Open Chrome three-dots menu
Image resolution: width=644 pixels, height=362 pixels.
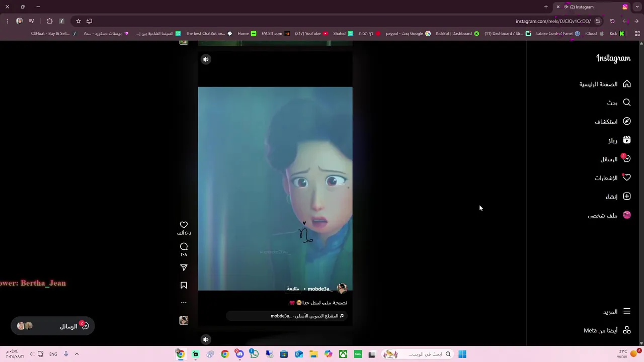point(7,21)
